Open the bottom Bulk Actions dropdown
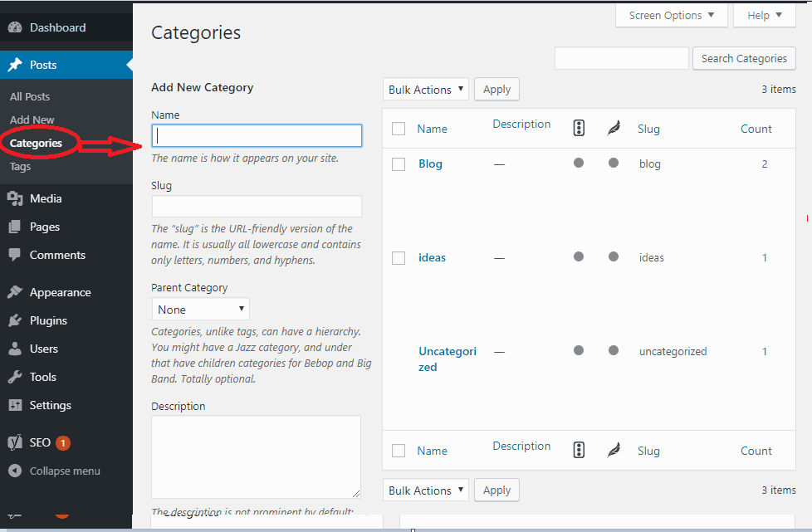This screenshot has width=812, height=532. (x=426, y=490)
